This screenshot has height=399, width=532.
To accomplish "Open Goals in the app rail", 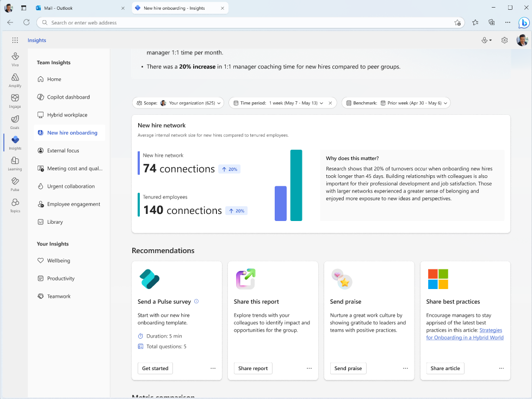I will click(15, 122).
